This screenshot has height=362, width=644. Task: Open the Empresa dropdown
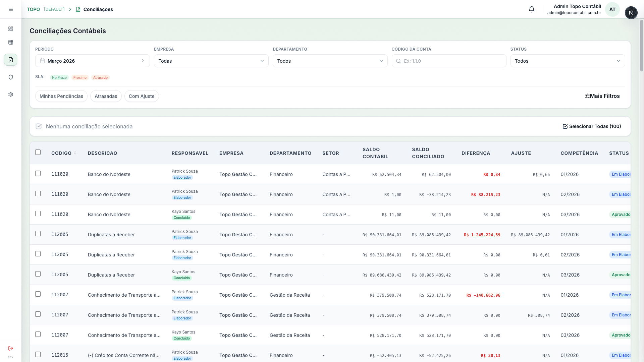[x=211, y=61]
